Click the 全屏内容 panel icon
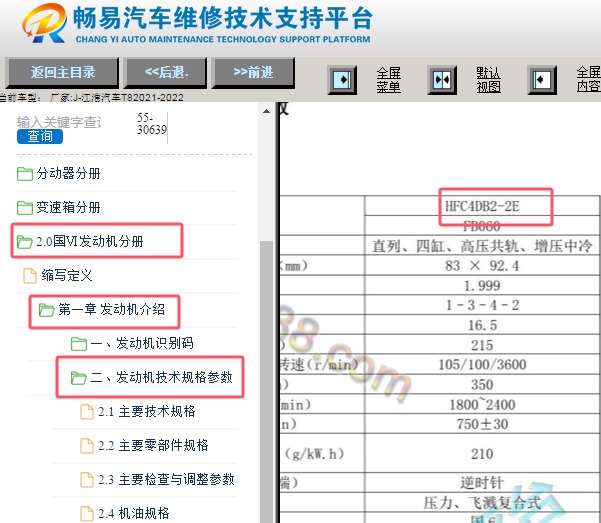601x523 pixels. pyautogui.click(x=542, y=80)
